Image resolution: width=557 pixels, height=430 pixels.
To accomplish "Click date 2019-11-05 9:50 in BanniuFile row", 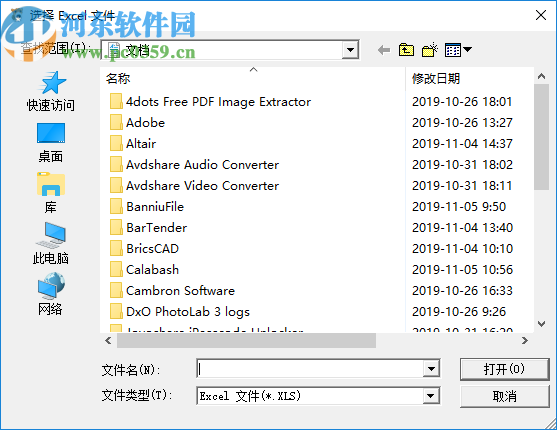I will point(459,206).
